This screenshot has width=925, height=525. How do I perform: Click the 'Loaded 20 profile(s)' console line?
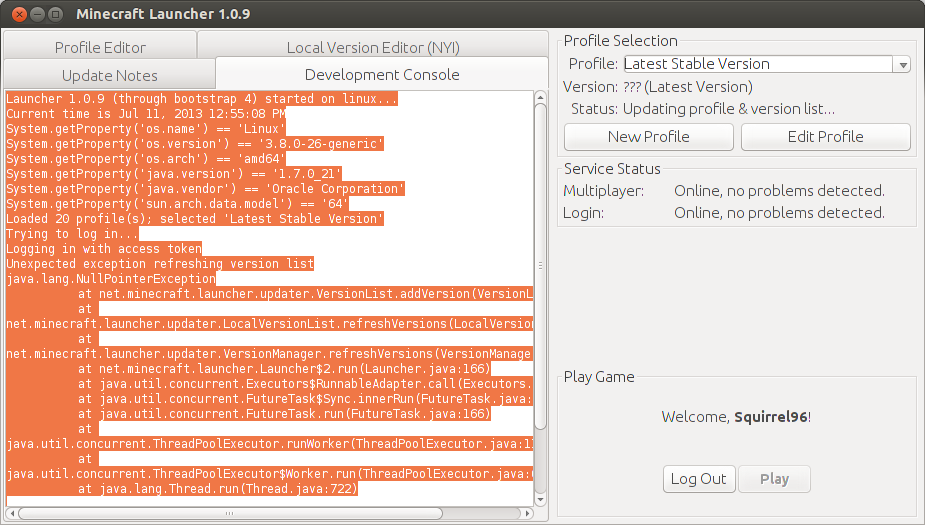click(195, 218)
